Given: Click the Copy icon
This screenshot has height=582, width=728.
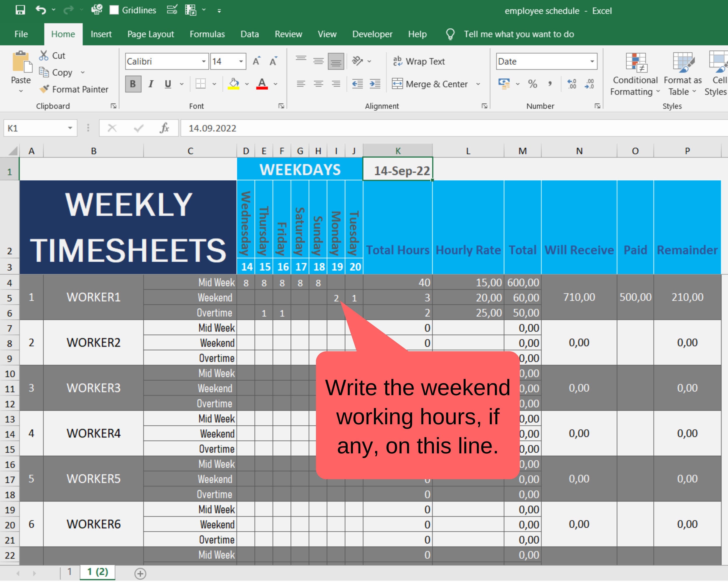Looking at the screenshot, I should (x=44, y=72).
